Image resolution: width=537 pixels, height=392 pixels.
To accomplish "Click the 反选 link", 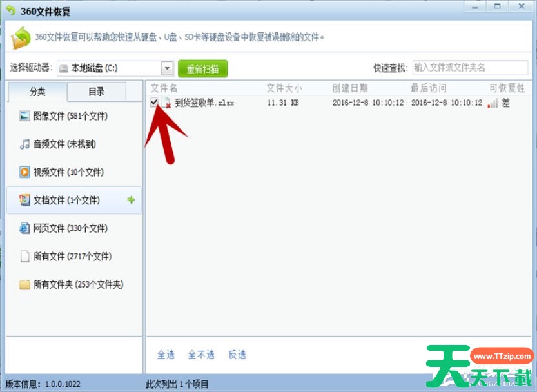I will coord(237,355).
